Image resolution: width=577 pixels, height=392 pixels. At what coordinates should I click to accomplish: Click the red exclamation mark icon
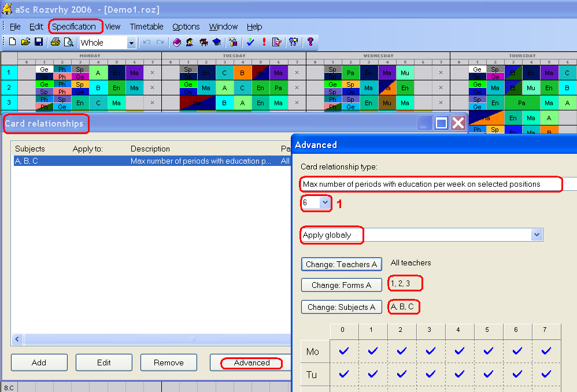[x=264, y=42]
